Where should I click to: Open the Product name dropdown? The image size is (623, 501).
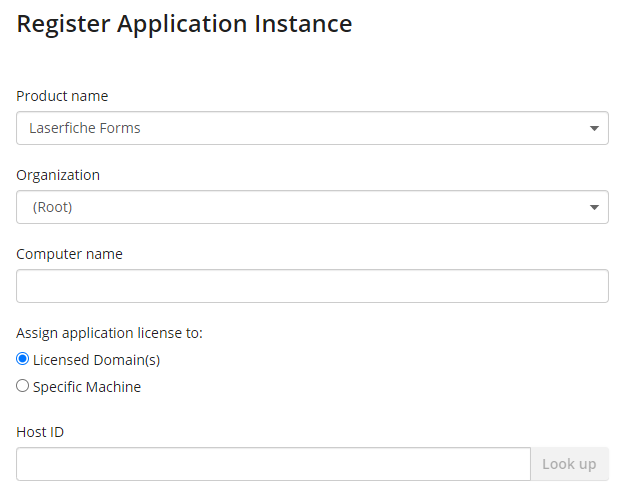click(312, 128)
